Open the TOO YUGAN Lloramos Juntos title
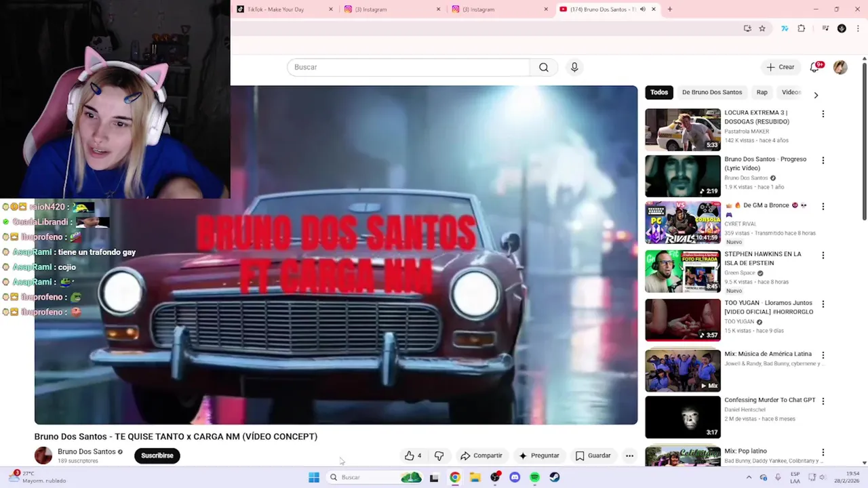The width and height of the screenshot is (868, 488). pyautogui.click(x=768, y=307)
